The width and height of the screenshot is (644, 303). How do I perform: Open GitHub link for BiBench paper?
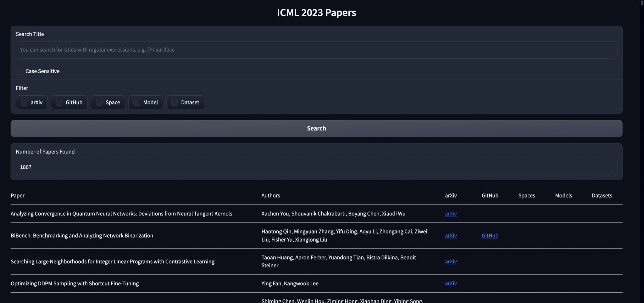490,236
